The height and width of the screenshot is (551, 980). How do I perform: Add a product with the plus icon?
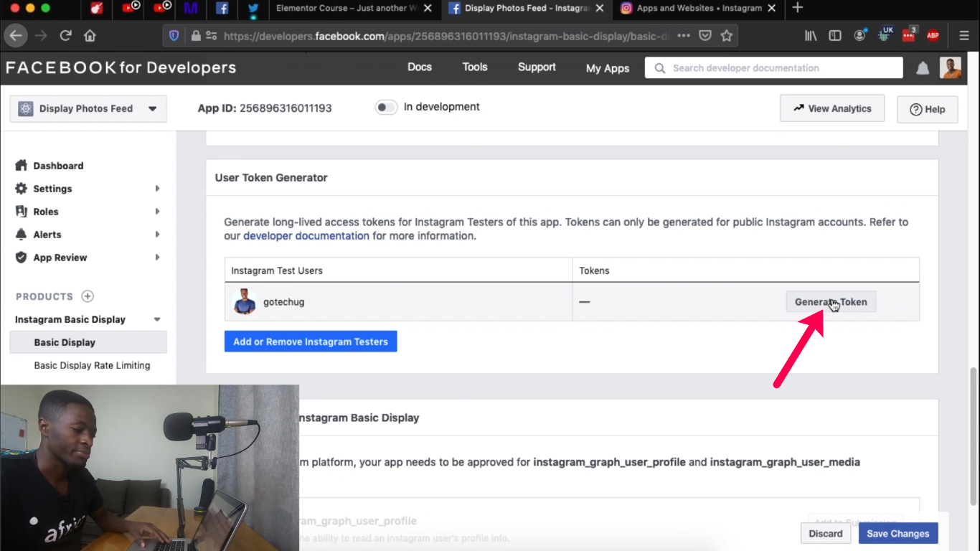click(x=88, y=296)
